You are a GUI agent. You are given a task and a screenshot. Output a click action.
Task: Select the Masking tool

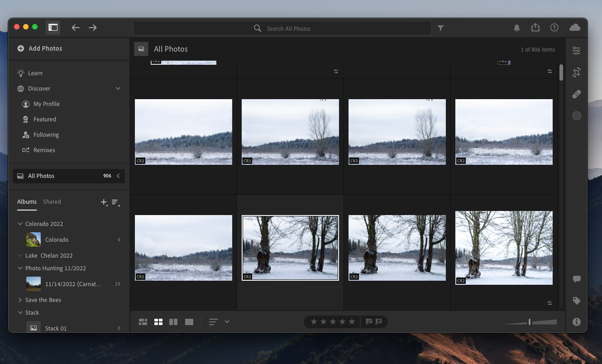point(576,115)
